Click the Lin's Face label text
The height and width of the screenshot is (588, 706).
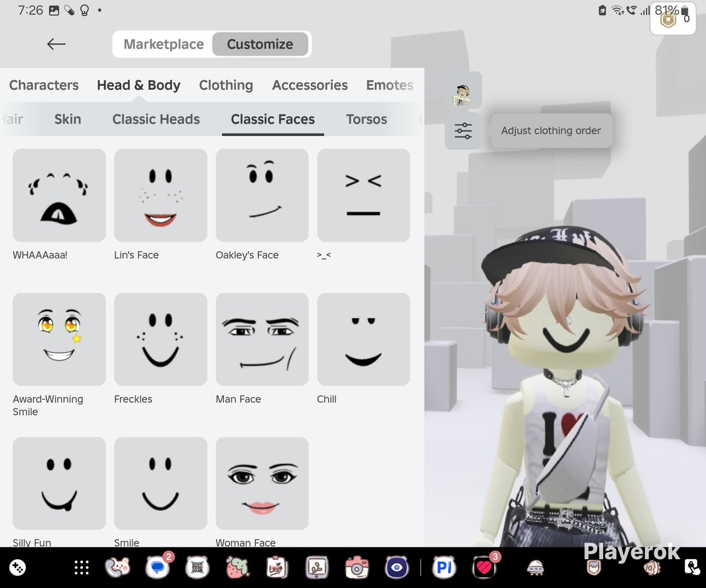[136, 255]
